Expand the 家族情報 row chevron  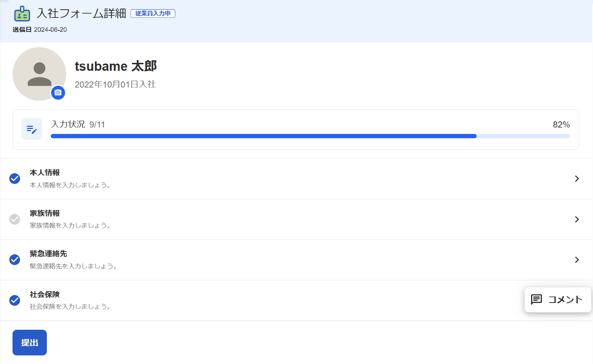coord(577,219)
